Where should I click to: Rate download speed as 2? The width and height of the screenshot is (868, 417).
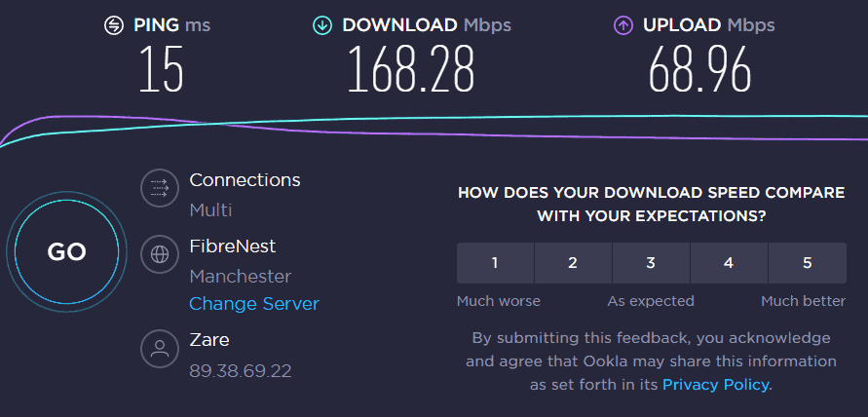573,263
